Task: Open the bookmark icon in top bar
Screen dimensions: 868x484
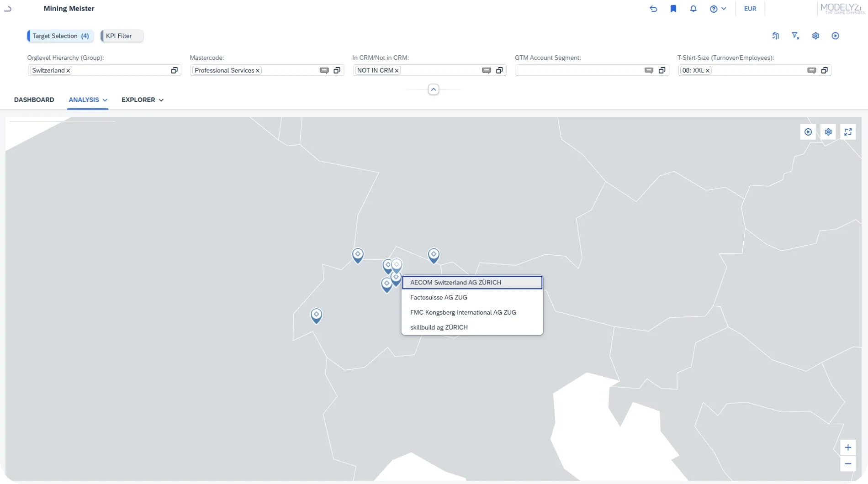Action: pos(673,9)
